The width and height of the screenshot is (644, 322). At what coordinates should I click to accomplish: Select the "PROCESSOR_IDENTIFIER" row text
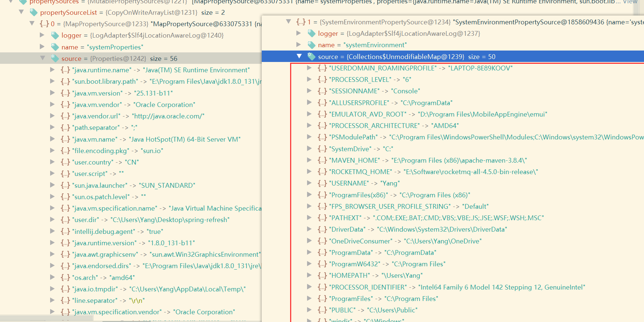(x=457, y=287)
